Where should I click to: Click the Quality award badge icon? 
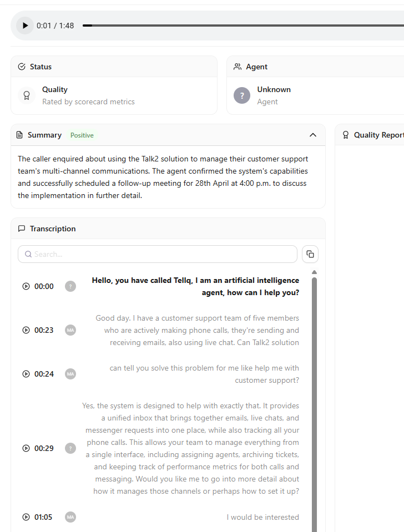pyautogui.click(x=27, y=95)
